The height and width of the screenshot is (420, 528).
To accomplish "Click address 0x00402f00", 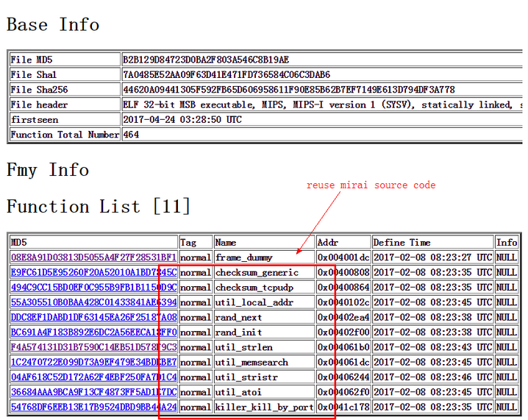I will pyautogui.click(x=343, y=332).
